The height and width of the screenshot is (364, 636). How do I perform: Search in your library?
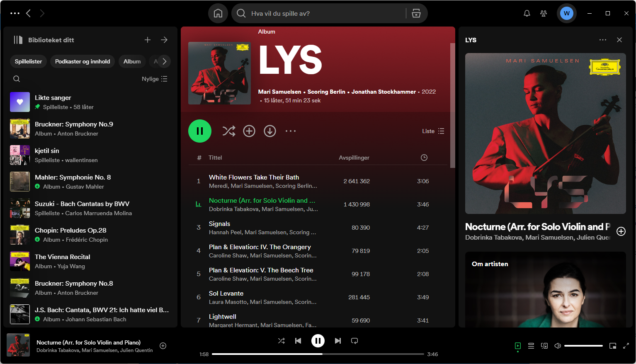(x=17, y=79)
